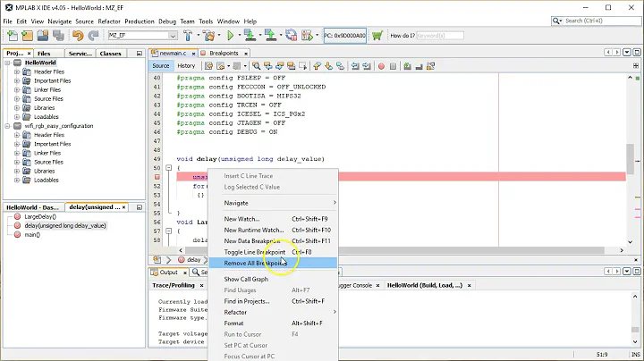Click the Shift Line Left icon

click(x=355, y=66)
